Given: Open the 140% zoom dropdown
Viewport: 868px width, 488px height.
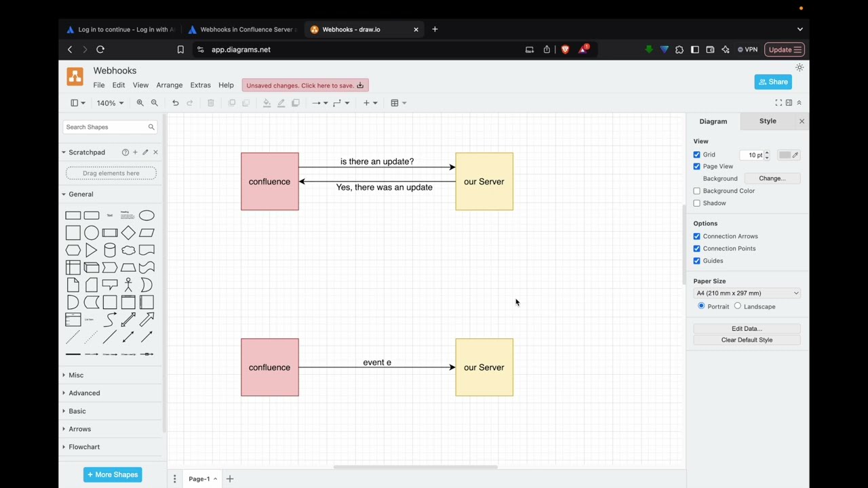Looking at the screenshot, I should (x=110, y=103).
